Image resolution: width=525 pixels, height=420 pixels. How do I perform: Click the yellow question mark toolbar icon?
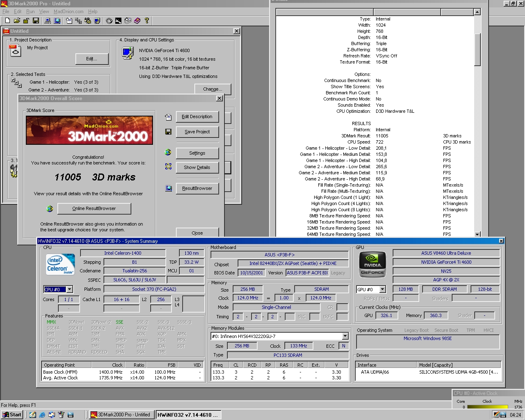coord(146,21)
